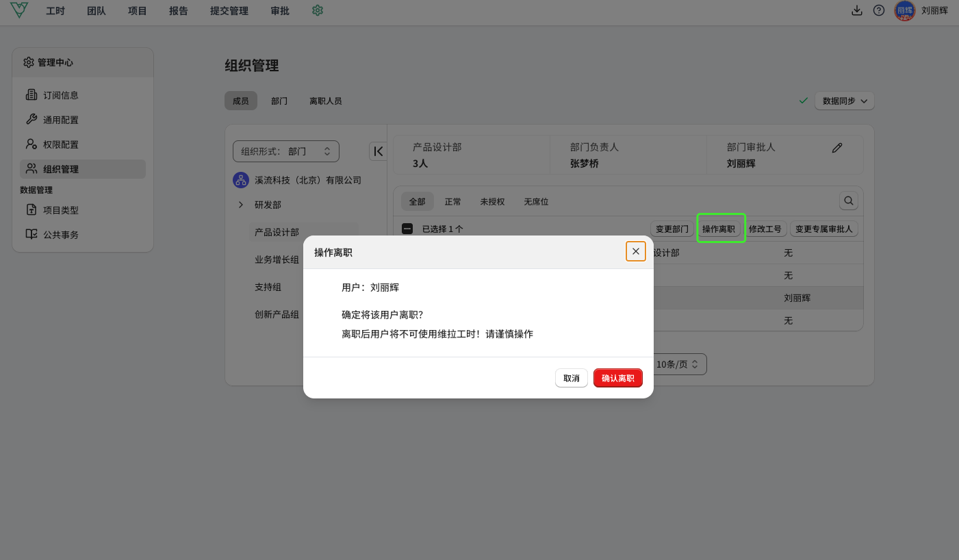Click the 项目类型 file icon

tap(31, 209)
